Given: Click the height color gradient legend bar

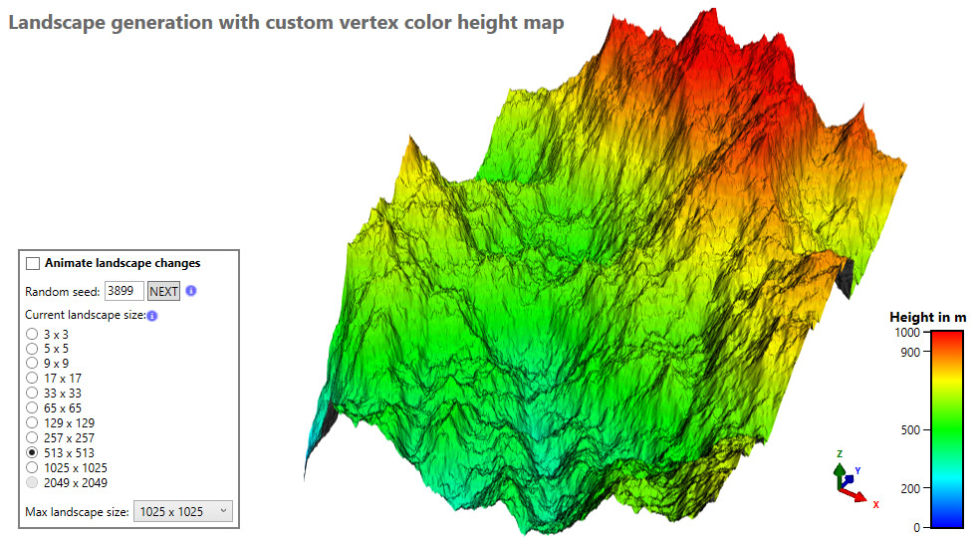Looking at the screenshot, I should (947, 429).
